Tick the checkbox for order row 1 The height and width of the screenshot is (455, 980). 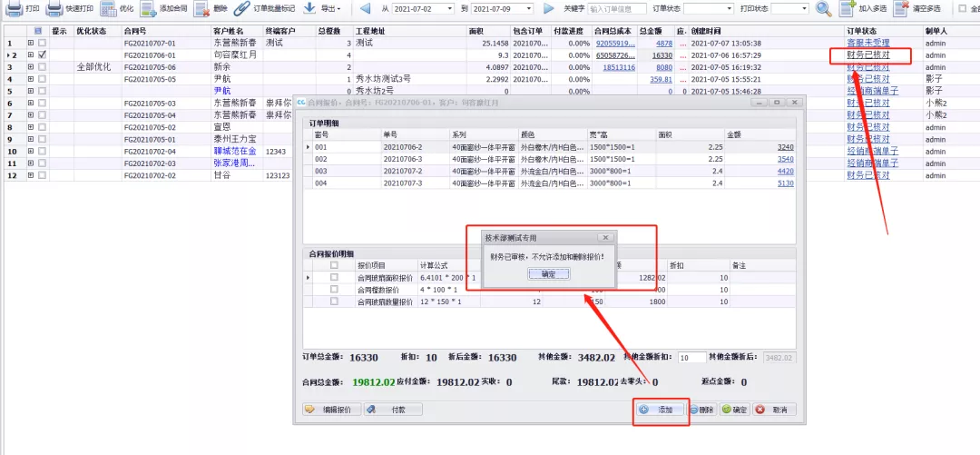(43, 44)
